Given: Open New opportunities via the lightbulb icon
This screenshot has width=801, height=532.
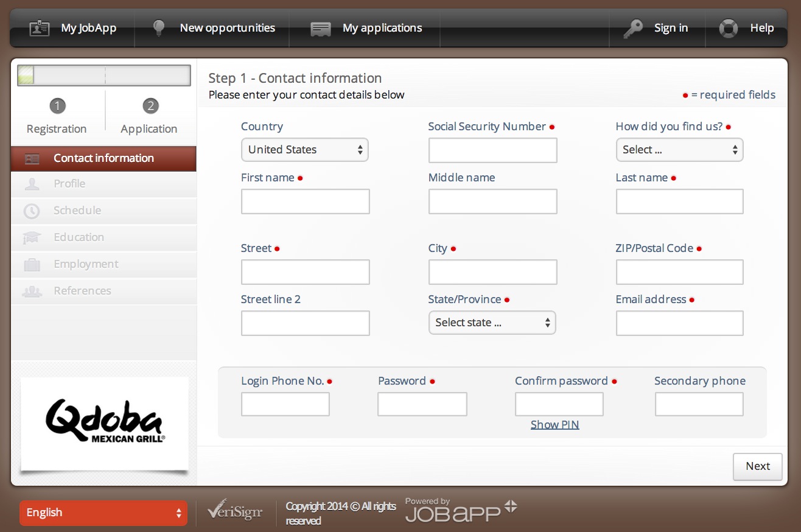Looking at the screenshot, I should point(158,27).
